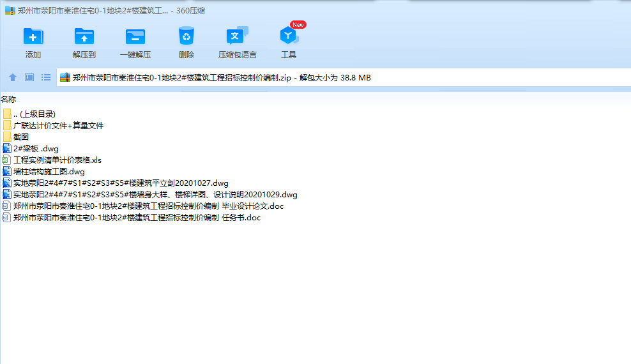Click the 删除 (Delete) recycle icon
This screenshot has height=364, width=631.
186,36
